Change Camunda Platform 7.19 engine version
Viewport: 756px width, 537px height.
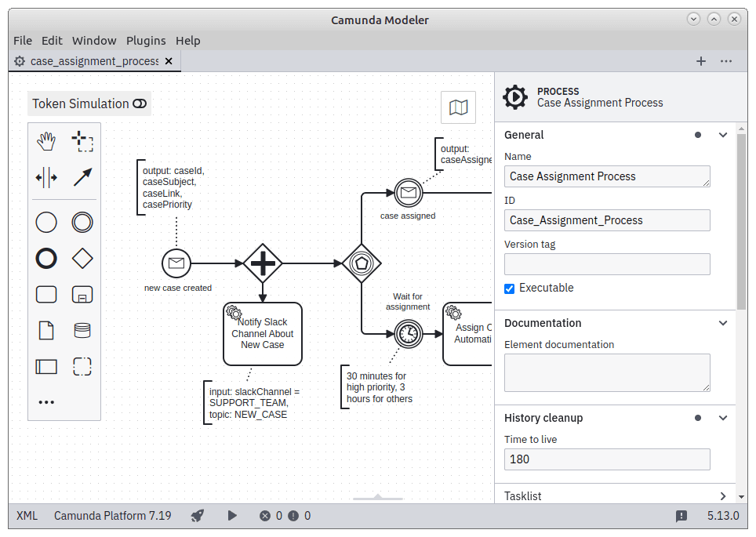tap(112, 516)
